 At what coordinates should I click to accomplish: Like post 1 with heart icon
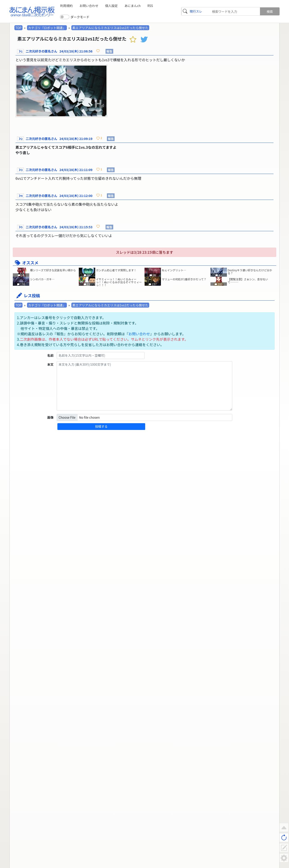click(x=98, y=51)
